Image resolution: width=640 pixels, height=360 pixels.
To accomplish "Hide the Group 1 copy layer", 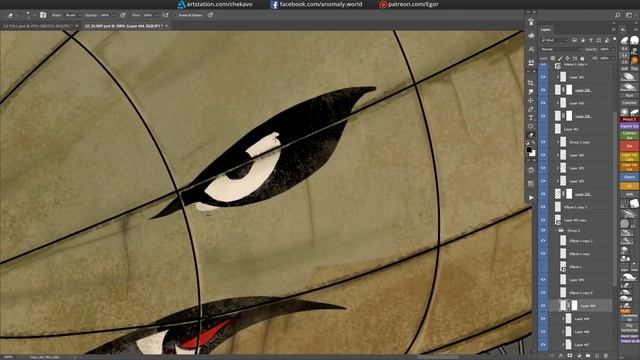I will tap(543, 142).
